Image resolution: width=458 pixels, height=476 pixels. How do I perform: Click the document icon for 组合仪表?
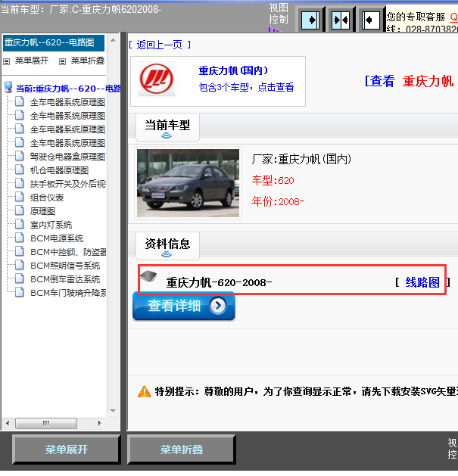(x=20, y=197)
